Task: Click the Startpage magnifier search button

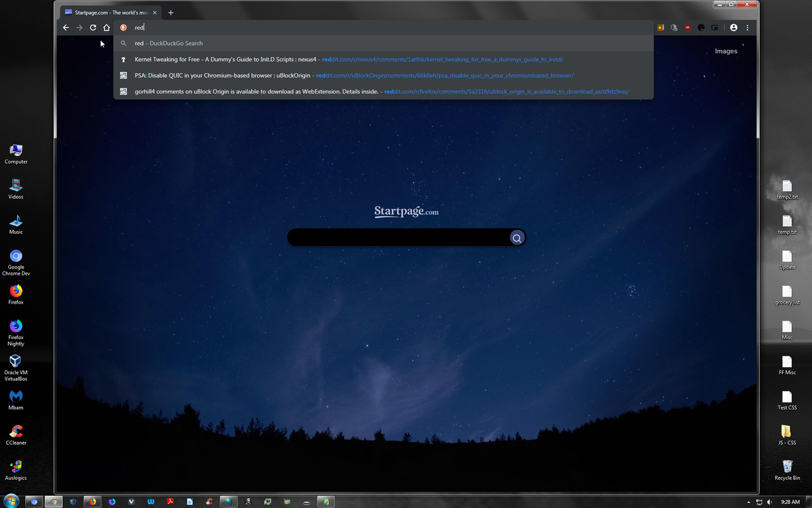Action: [517, 238]
